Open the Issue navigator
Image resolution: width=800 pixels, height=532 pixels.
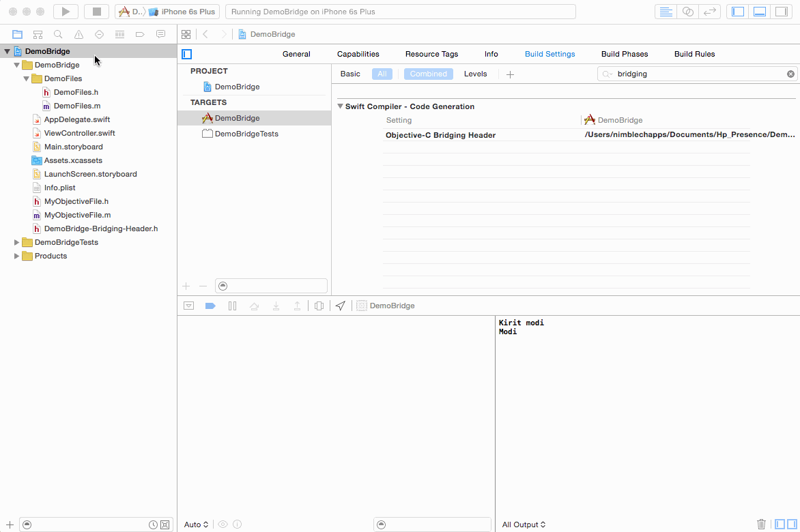[x=78, y=34]
